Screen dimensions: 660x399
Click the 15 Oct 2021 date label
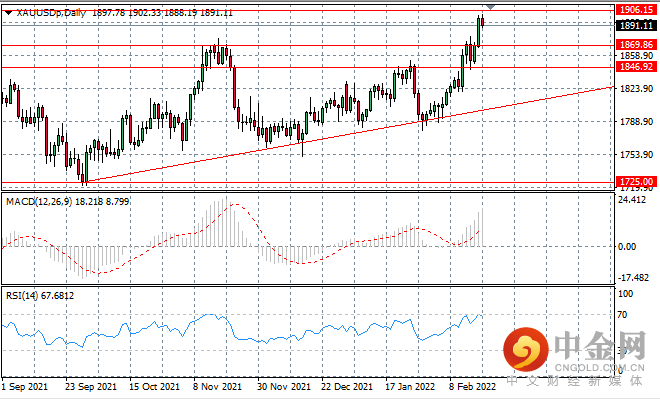tap(154, 386)
